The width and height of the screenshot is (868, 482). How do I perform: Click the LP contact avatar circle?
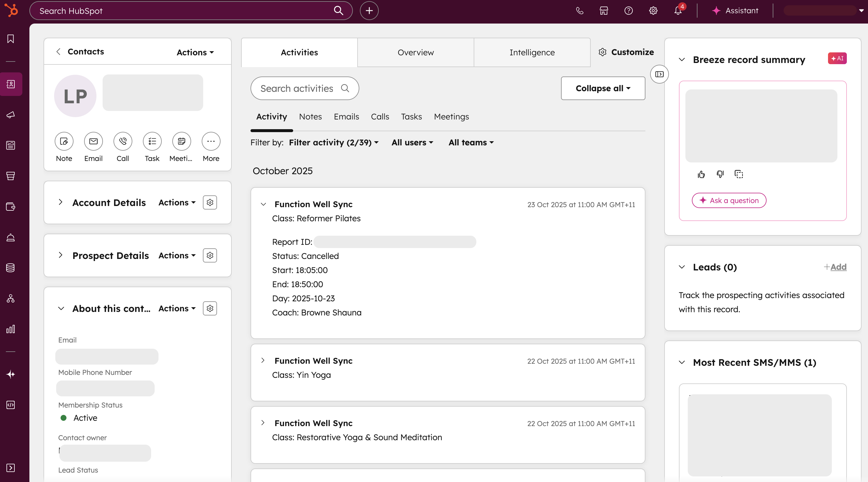(75, 96)
